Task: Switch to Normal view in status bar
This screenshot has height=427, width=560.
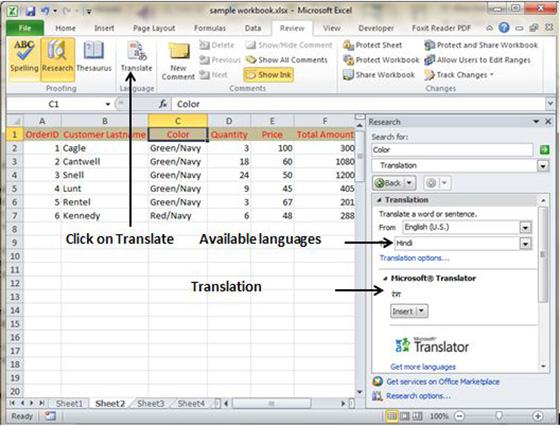Action: point(392,416)
